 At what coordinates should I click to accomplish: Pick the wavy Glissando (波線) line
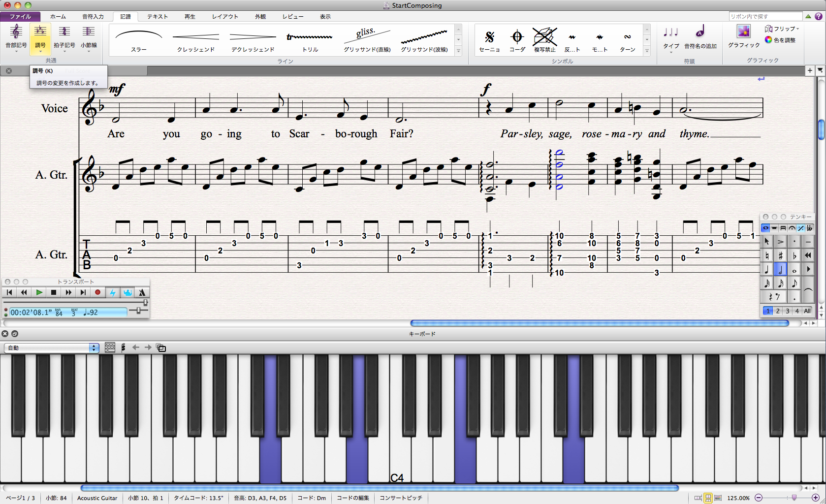coord(424,40)
